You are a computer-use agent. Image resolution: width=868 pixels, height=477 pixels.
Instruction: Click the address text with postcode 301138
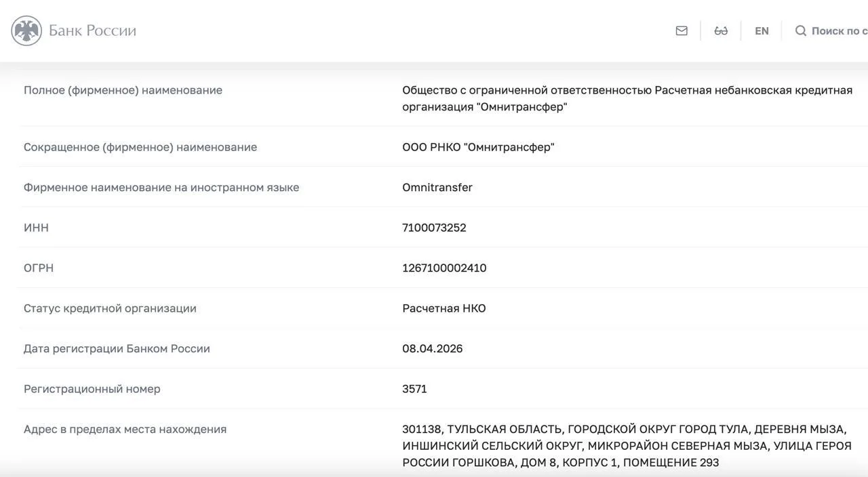coord(627,446)
